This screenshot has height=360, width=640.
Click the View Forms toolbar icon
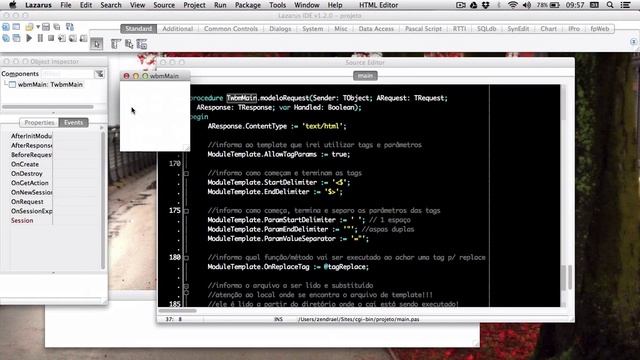coord(16,38)
